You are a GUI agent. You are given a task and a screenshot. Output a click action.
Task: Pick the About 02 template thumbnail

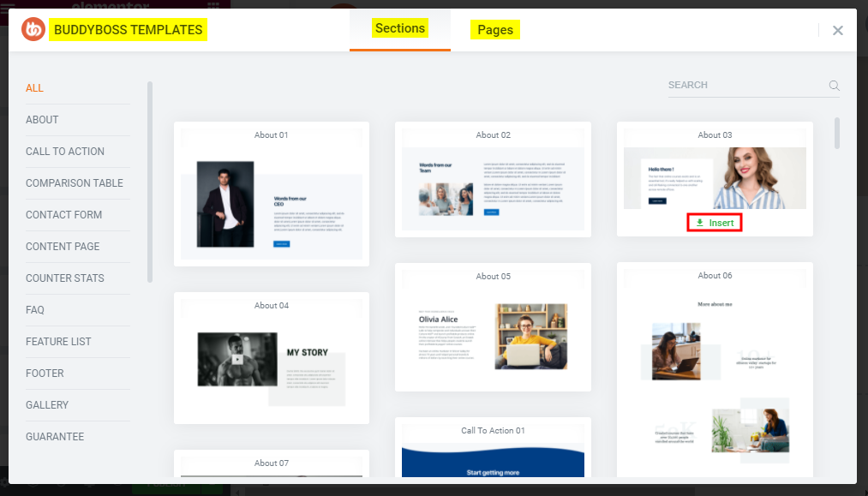point(492,187)
